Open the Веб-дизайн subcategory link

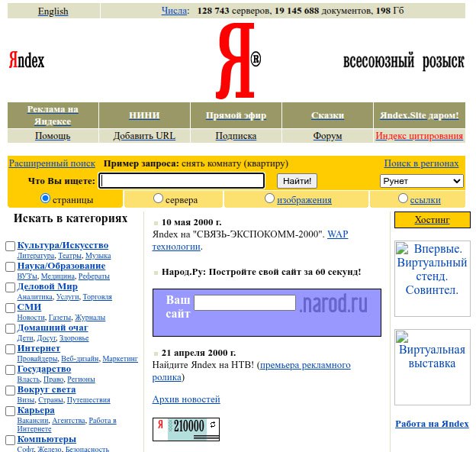[80, 359]
